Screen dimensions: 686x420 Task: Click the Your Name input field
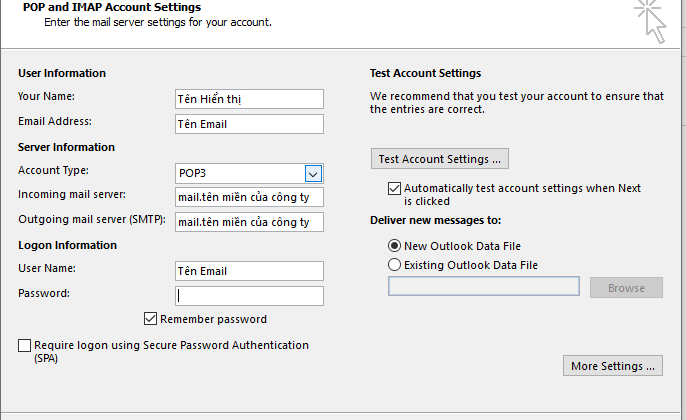249,99
